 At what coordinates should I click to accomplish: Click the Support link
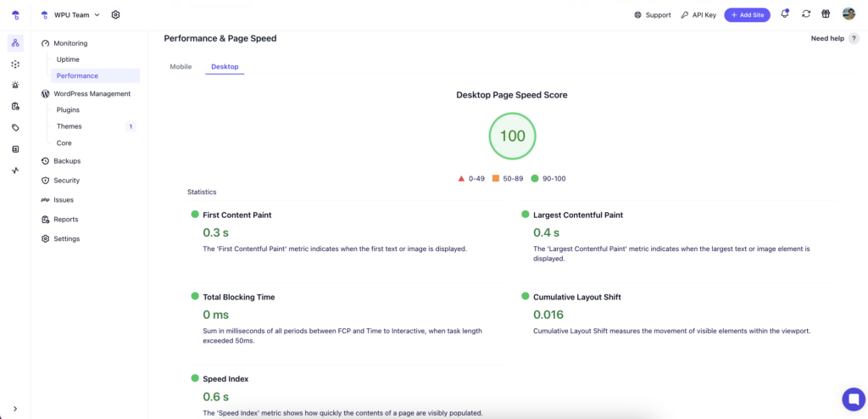tap(653, 15)
